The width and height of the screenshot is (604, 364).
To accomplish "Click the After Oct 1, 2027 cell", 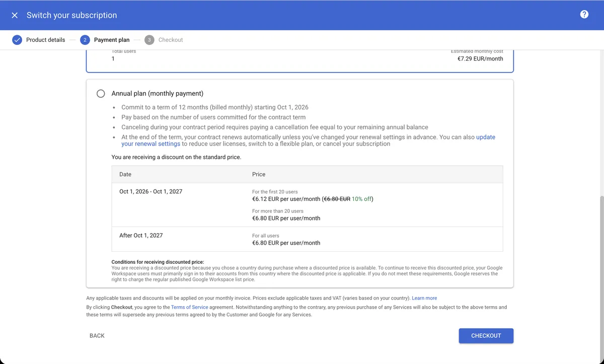I will [141, 236].
